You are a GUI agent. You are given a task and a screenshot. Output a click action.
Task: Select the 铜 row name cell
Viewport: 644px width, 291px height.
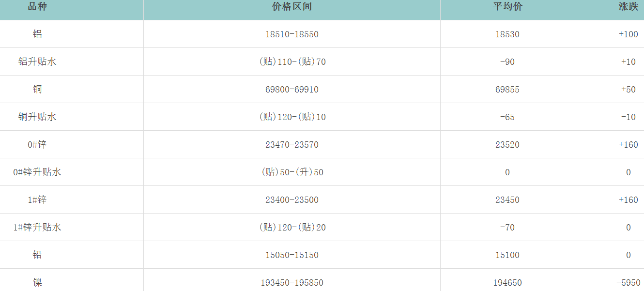pos(37,89)
